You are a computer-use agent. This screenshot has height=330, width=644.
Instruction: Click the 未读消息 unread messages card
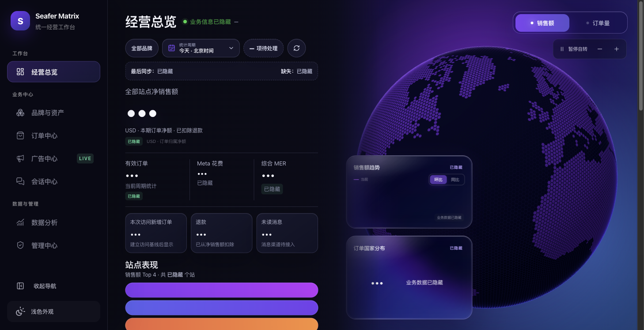[x=287, y=233]
